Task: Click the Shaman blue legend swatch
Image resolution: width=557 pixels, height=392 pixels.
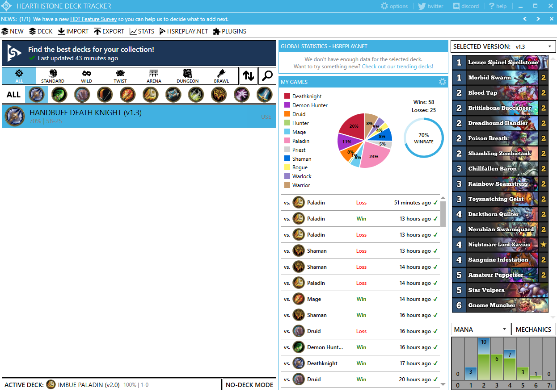Action: [287, 158]
